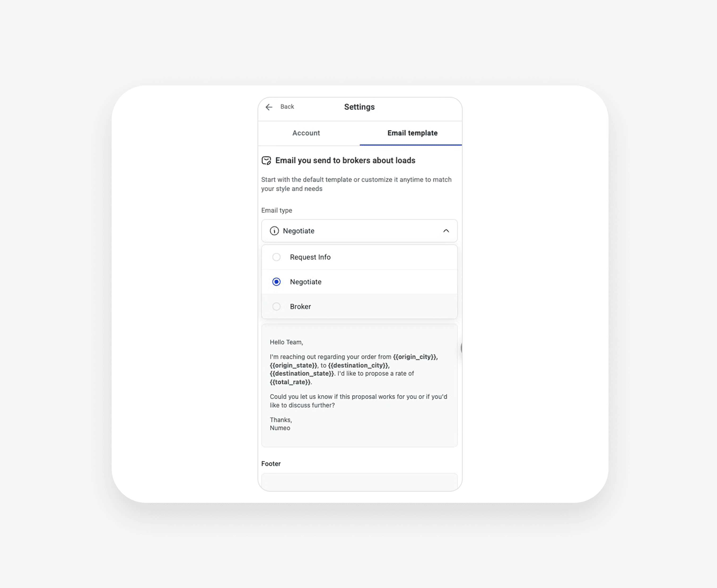Open the Email type dropdown labeled Negotiate
The height and width of the screenshot is (588, 717).
[360, 231]
